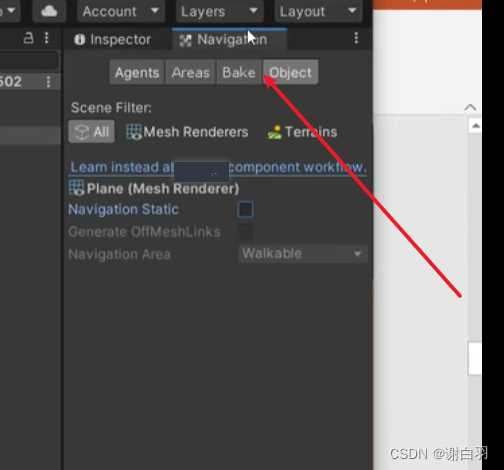Select the Agents tab
504x470 pixels.
click(137, 72)
